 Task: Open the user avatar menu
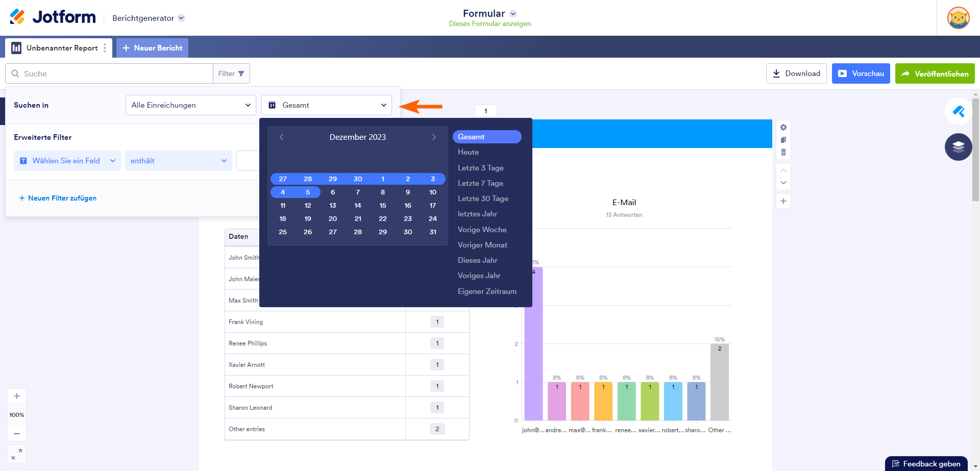(958, 18)
